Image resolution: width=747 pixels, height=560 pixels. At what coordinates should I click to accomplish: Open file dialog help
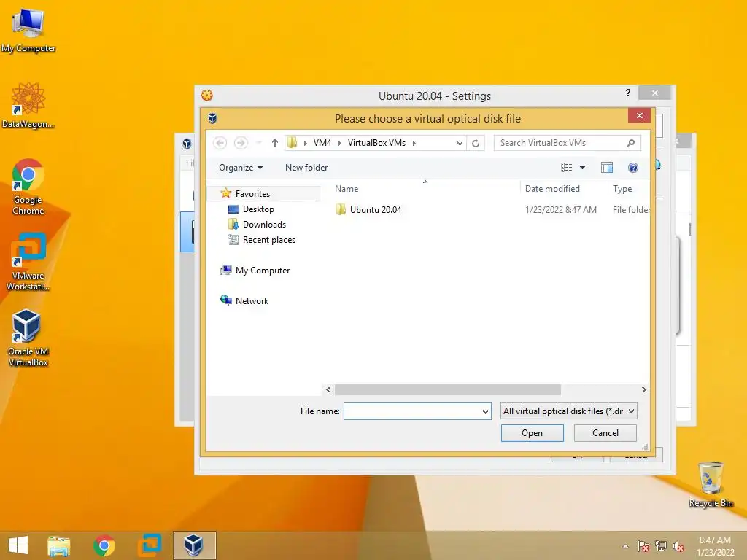tap(632, 168)
